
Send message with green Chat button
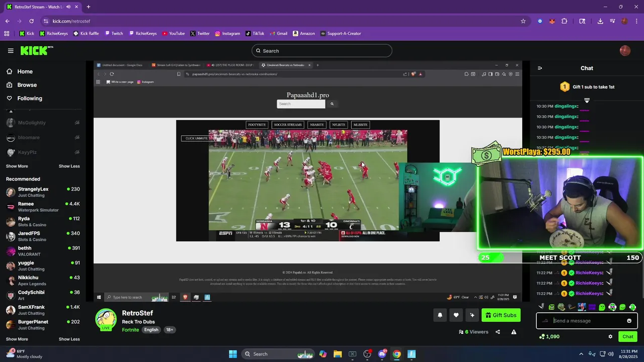[x=628, y=337]
